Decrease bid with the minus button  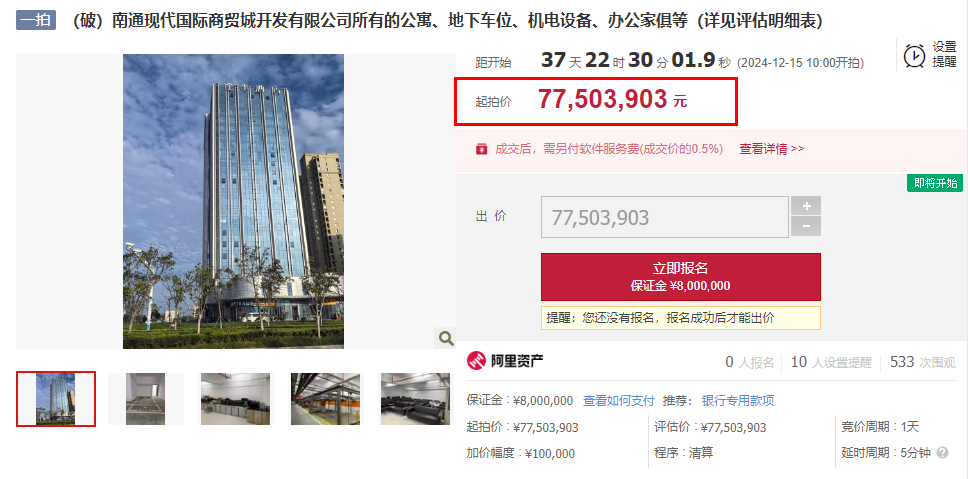coord(806,227)
